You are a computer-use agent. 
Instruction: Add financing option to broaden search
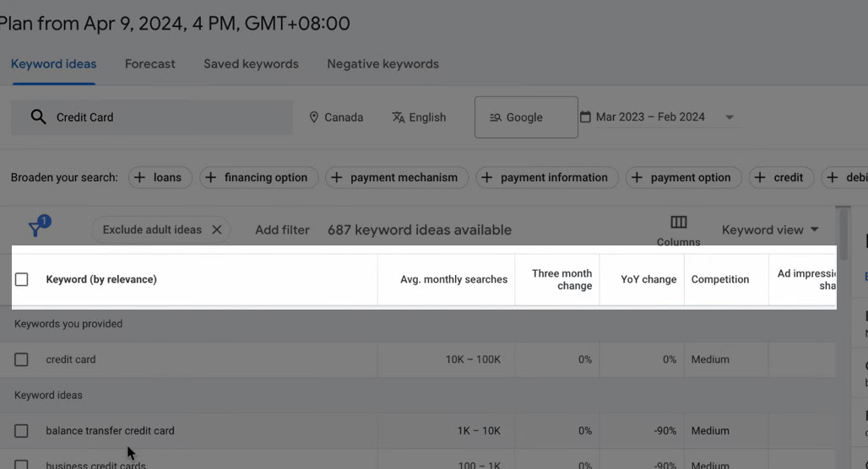click(258, 177)
